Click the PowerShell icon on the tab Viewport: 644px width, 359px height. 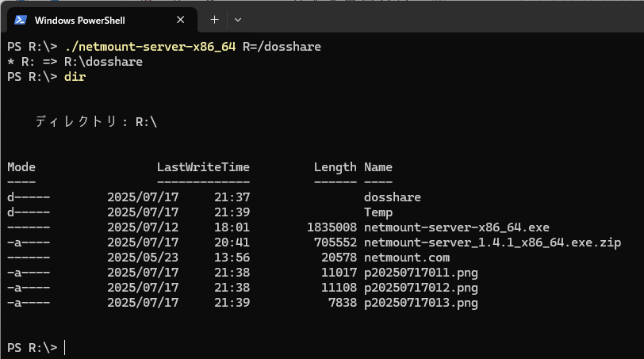(21, 20)
